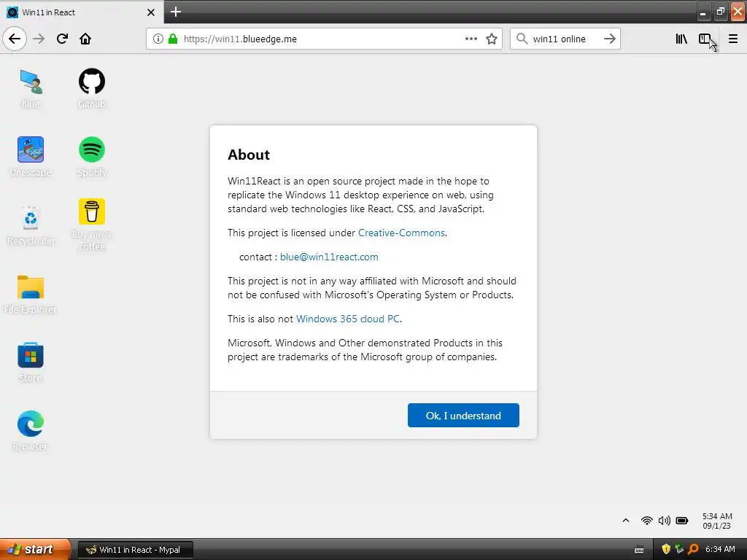747x560 pixels.
Task: Submit search with the arrow button
Action: point(610,39)
